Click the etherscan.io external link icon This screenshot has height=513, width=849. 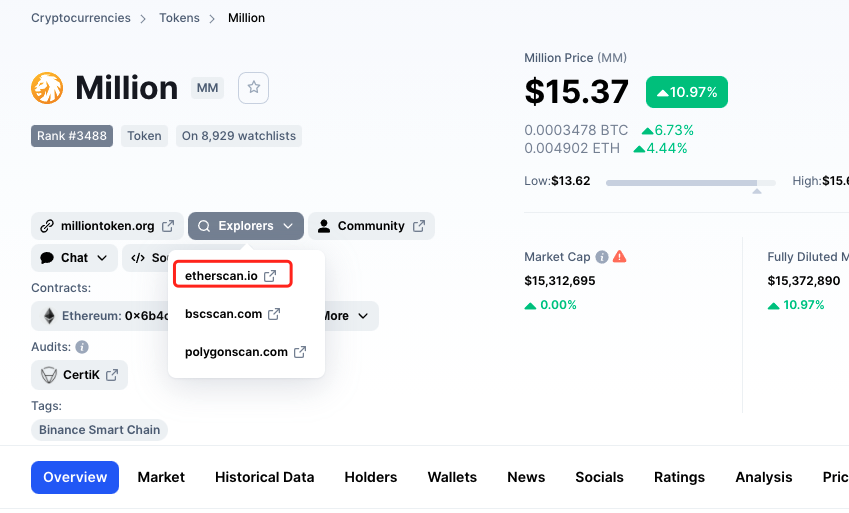point(270,275)
